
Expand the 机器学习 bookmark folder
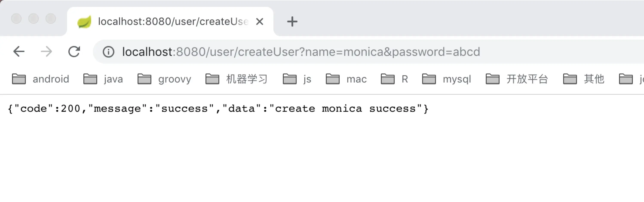tap(236, 79)
